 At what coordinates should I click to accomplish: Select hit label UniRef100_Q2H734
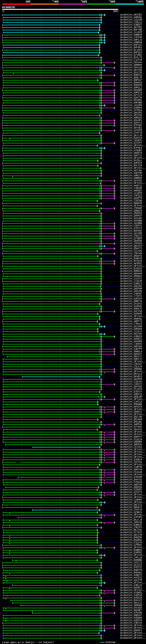pyautogui.click(x=131, y=98)
